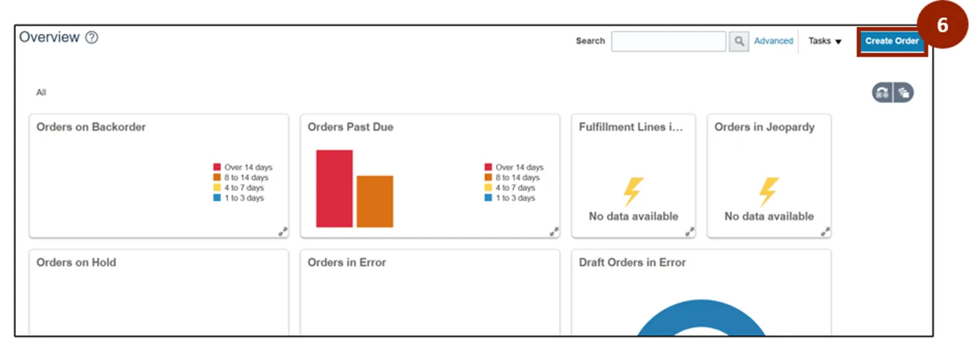This screenshot has width=980, height=345.
Task: Click the rearrange infolets icon at right
Action: (883, 93)
